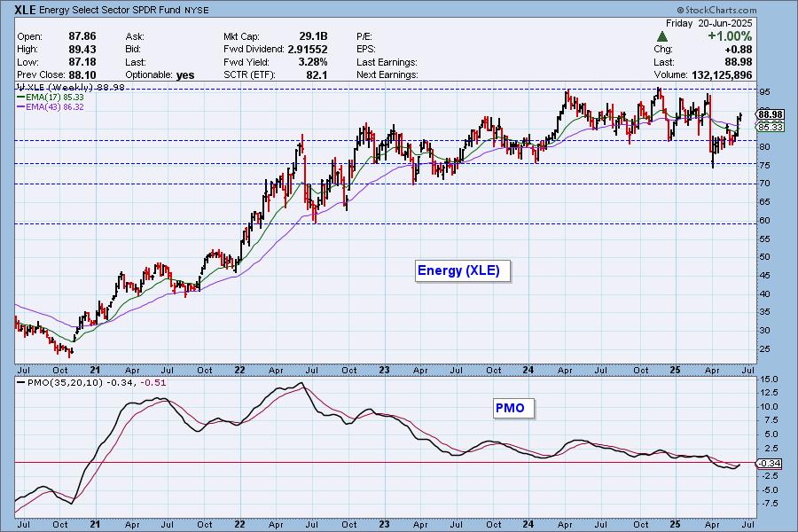The image size is (798, 532).
Task: Click the 15.0 label on PMO axis
Action: pyautogui.click(x=769, y=379)
